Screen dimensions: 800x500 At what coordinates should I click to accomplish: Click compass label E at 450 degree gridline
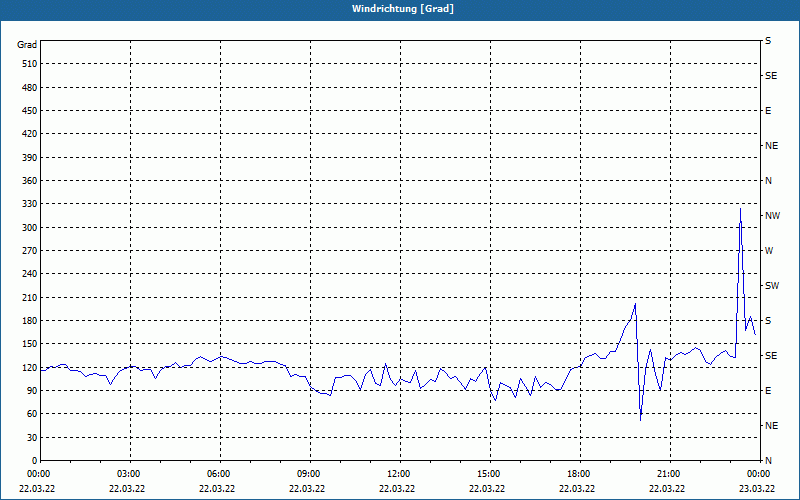click(768, 111)
